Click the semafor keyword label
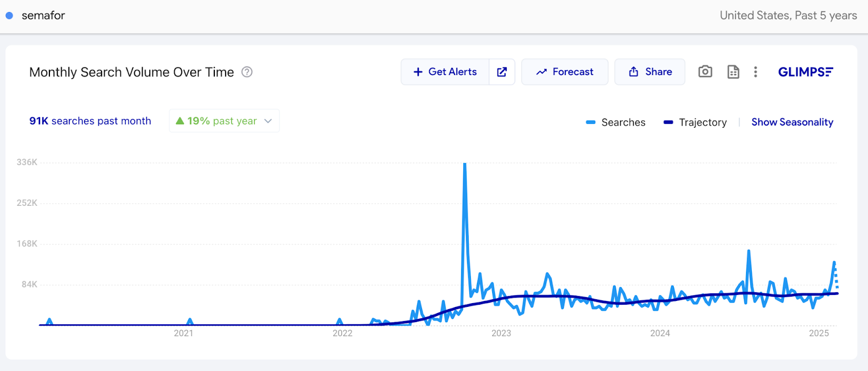The image size is (868, 371). coord(43,16)
